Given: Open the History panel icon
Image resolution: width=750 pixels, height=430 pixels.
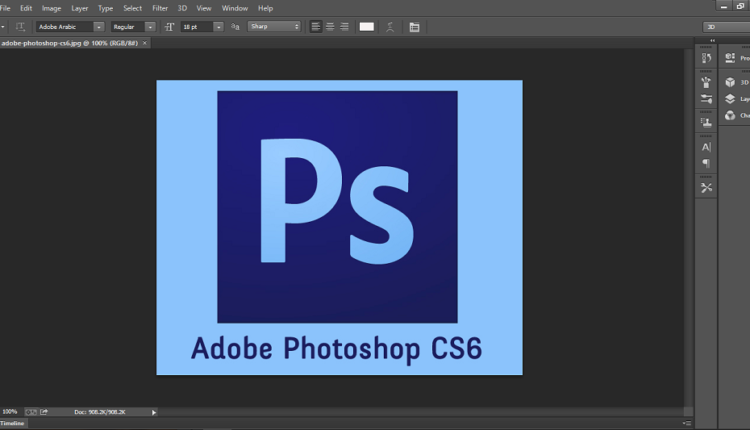Looking at the screenshot, I should click(x=706, y=59).
